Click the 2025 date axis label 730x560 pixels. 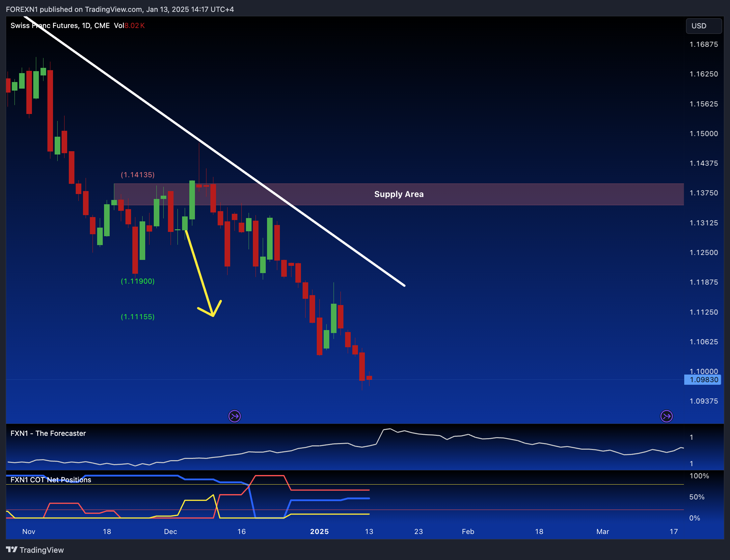pos(319,531)
